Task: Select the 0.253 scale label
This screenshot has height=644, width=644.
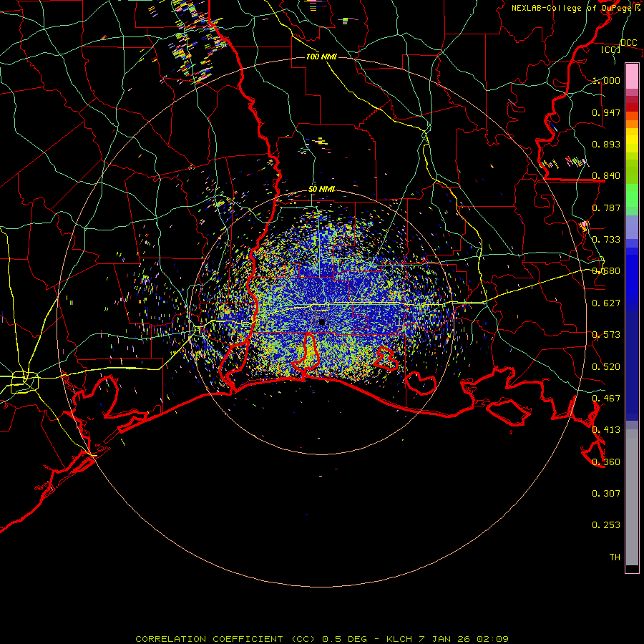Action: click(x=606, y=525)
